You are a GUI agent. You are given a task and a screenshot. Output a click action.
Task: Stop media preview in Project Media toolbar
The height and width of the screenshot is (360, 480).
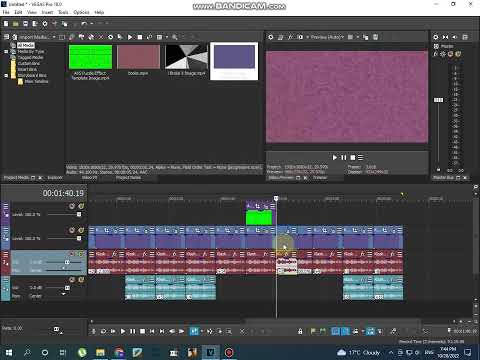click(140, 37)
